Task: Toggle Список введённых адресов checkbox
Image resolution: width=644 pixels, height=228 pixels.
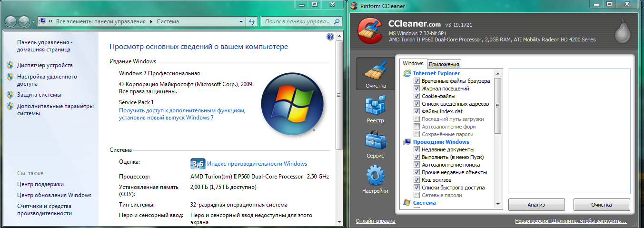Action: tap(417, 104)
